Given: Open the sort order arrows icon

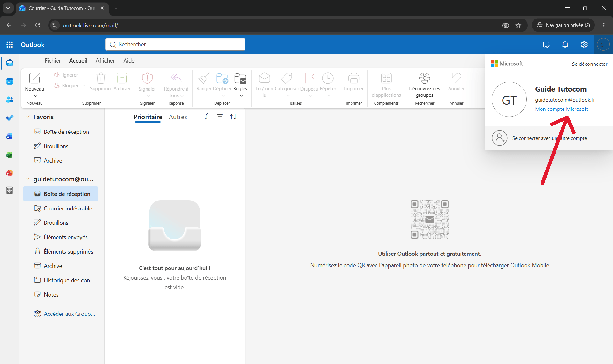Looking at the screenshot, I should (233, 117).
